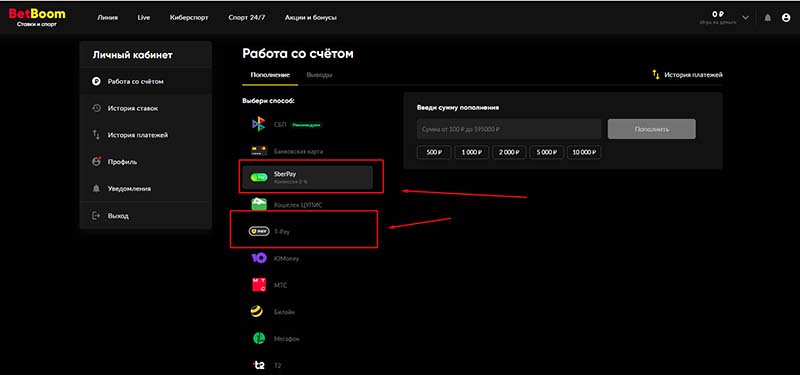This screenshot has height=375, width=800.
Task: Select the Кошелек ЦУПИС payment method
Action: click(x=307, y=205)
